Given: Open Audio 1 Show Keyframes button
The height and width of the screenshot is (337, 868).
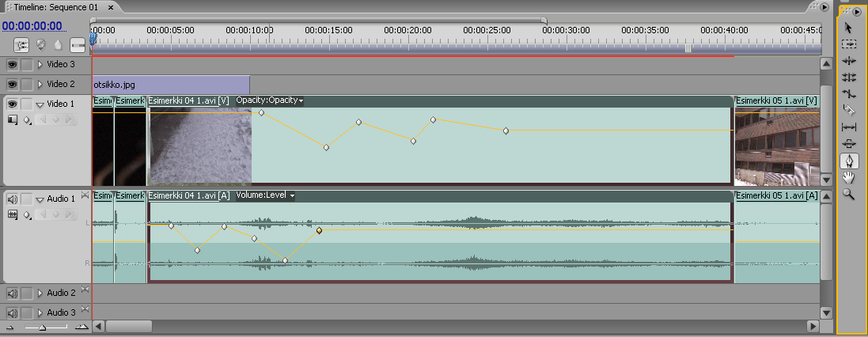Looking at the screenshot, I should pyautogui.click(x=27, y=214).
